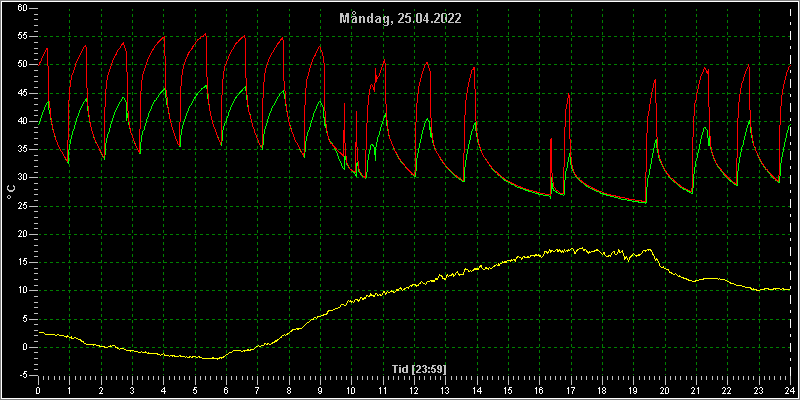Click the 50 value on temperature axis
The image size is (800, 400).
(21, 65)
